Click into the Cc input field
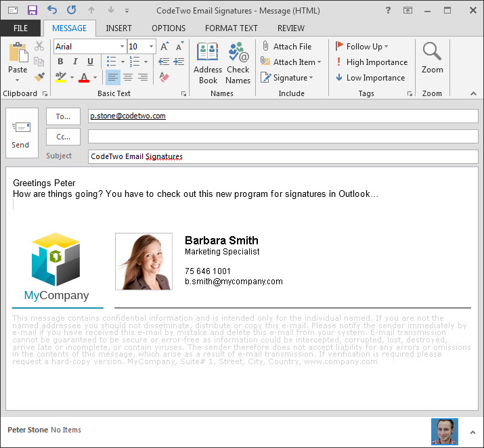 (x=283, y=137)
